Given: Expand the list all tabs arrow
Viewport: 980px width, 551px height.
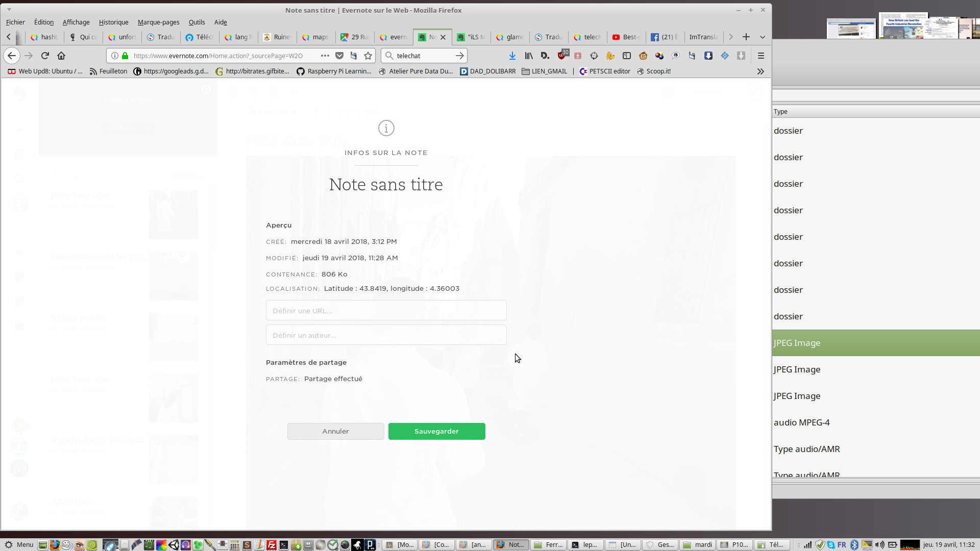Looking at the screenshot, I should click(x=763, y=37).
